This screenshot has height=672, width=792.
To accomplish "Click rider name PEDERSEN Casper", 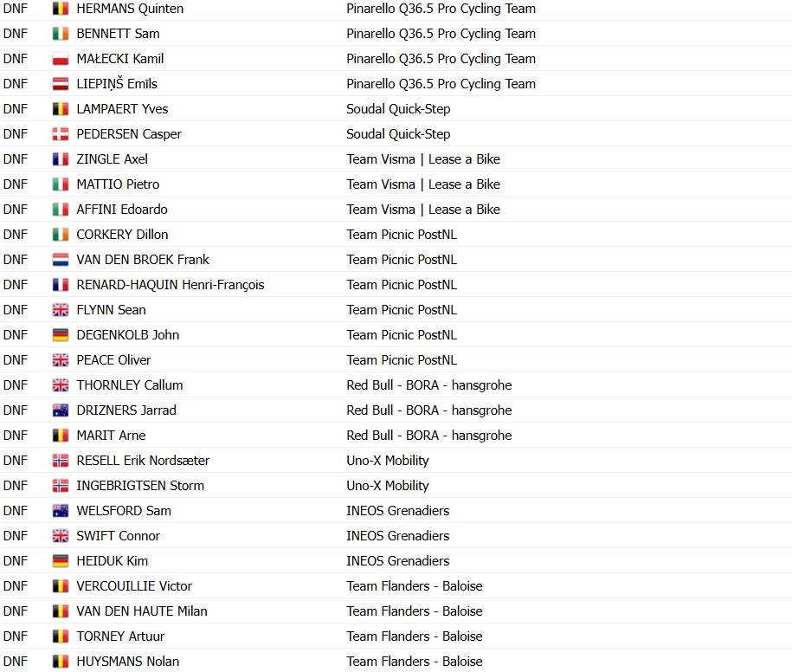I will (129, 134).
